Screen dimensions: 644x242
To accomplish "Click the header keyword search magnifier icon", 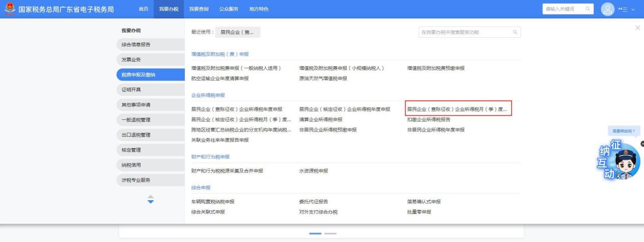I will pos(587,9).
